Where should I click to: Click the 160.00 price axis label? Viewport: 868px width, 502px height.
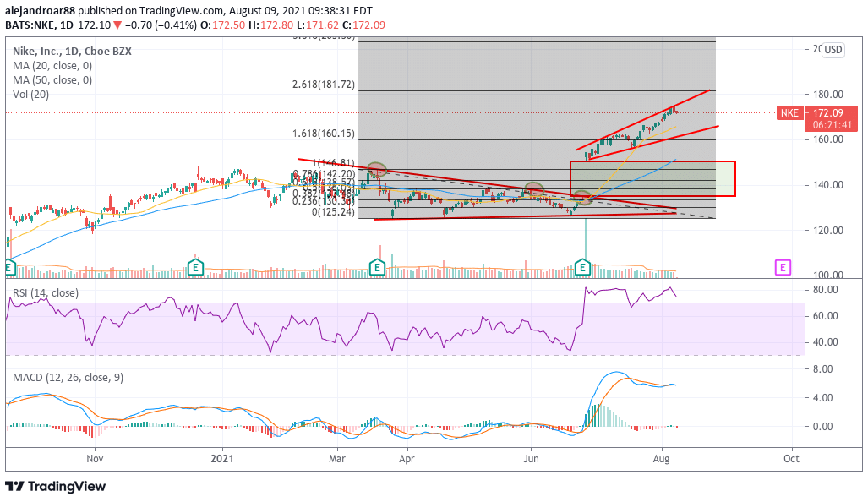827,139
